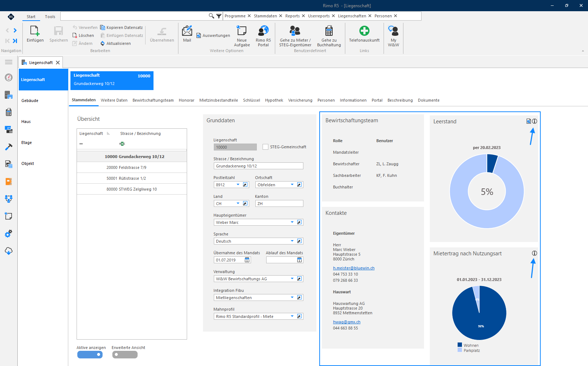Screen dimensions: 588x366
Task: Check the STEG-Gemeinschaft checkbox
Action: pos(265,147)
